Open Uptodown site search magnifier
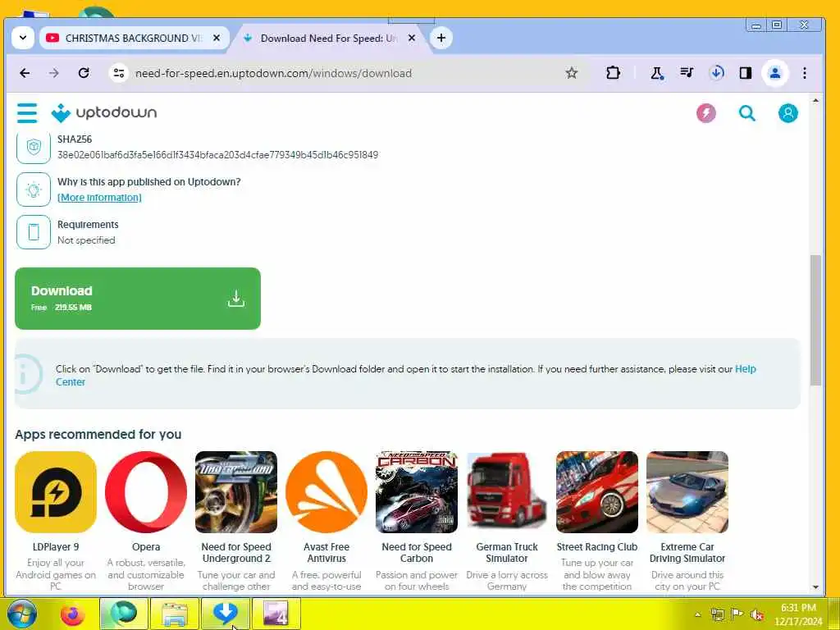This screenshot has height=630, width=840. point(746,113)
